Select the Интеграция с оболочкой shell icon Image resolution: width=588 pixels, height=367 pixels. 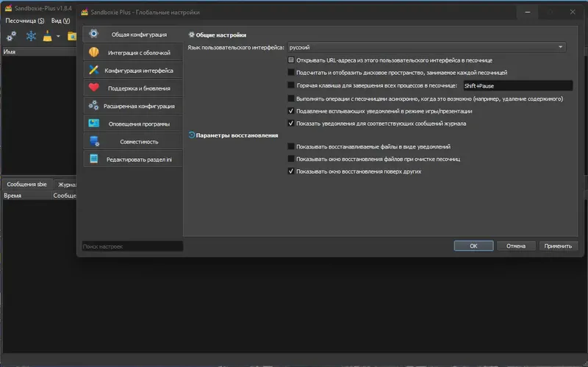point(94,52)
